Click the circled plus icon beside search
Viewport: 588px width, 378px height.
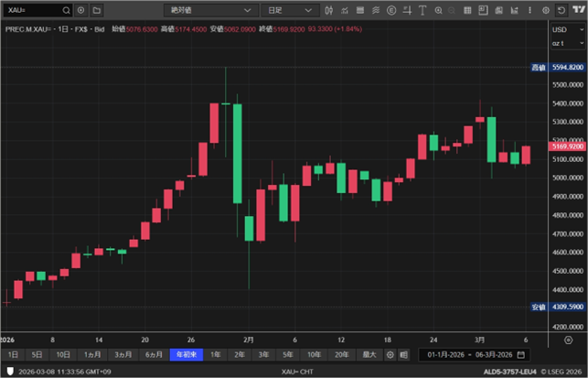(x=81, y=10)
